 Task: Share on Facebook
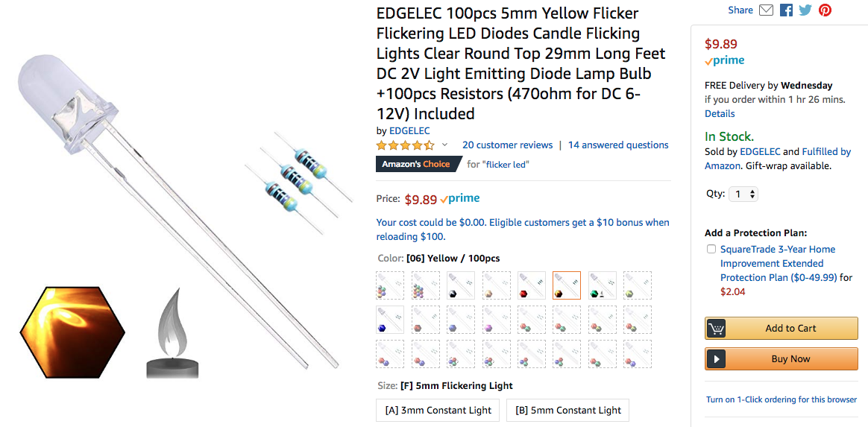tap(786, 10)
